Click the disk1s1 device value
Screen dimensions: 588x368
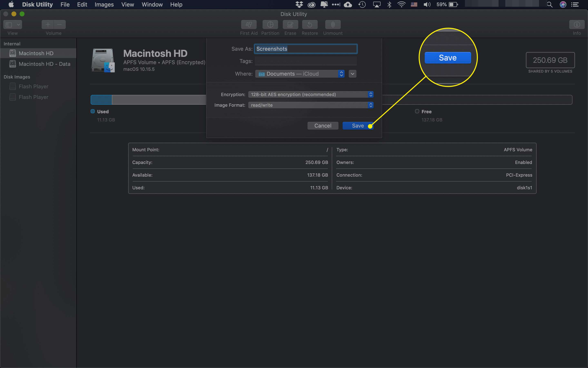point(524,188)
